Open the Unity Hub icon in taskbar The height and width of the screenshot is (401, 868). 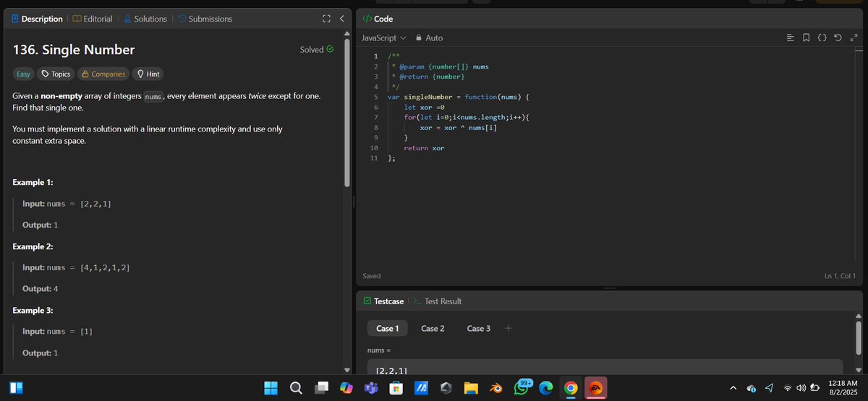click(x=446, y=388)
